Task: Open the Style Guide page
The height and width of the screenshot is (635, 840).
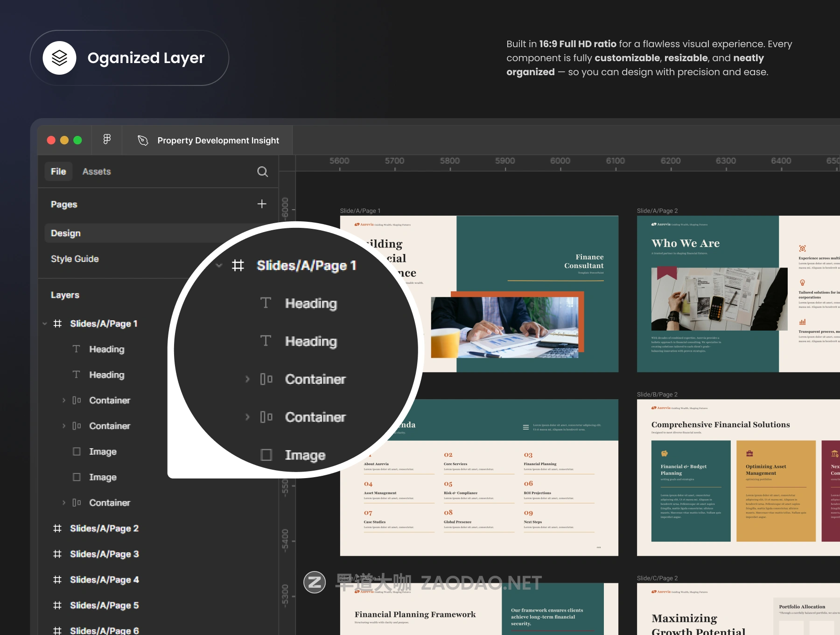Action: [x=75, y=259]
